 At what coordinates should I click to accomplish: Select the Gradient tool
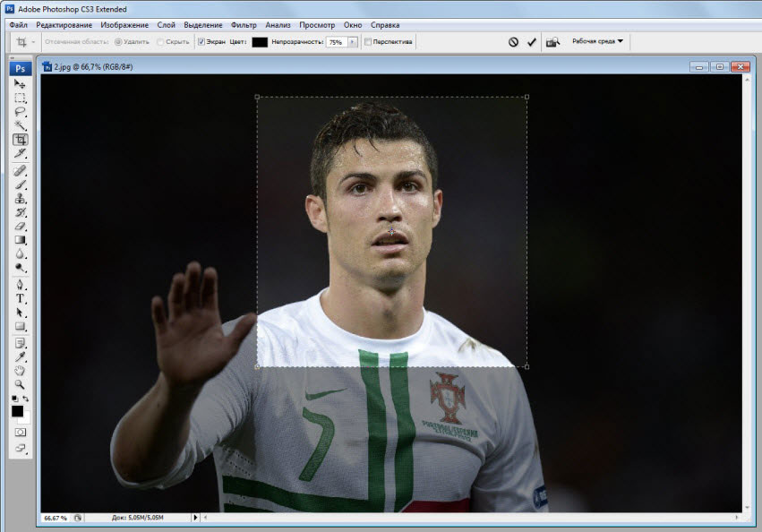[x=20, y=240]
